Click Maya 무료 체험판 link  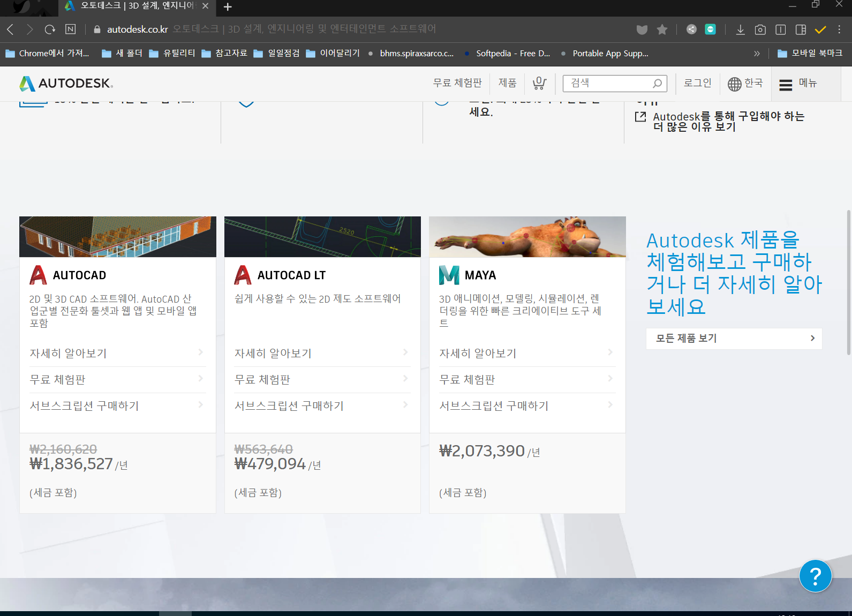527,380
